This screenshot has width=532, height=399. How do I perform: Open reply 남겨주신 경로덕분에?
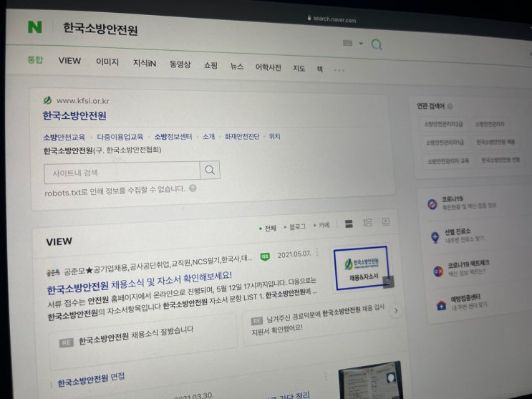click(x=318, y=319)
